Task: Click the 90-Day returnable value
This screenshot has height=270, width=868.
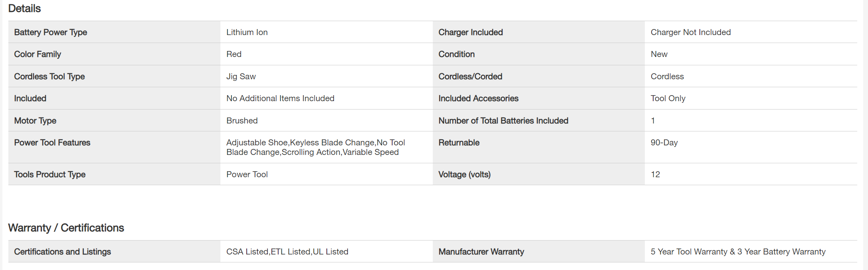Action: (664, 143)
